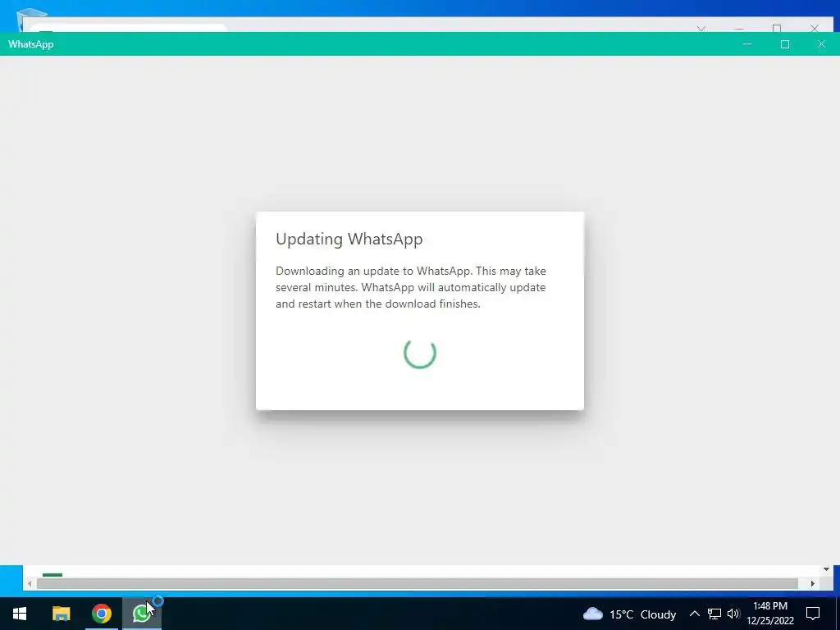Image resolution: width=840 pixels, height=630 pixels.
Task: Open File Explorer from the taskbar
Action: (x=61, y=614)
